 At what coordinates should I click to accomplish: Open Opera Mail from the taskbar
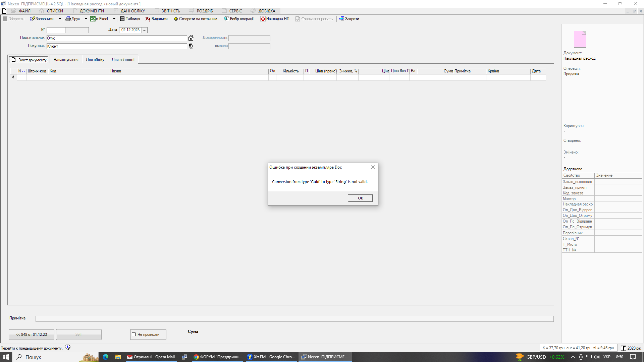click(151, 357)
